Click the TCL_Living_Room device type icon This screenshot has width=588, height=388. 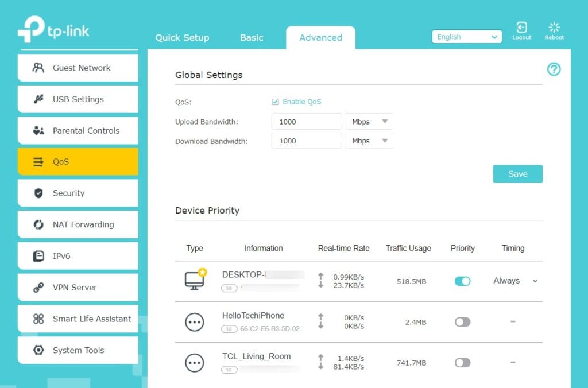[x=195, y=363]
